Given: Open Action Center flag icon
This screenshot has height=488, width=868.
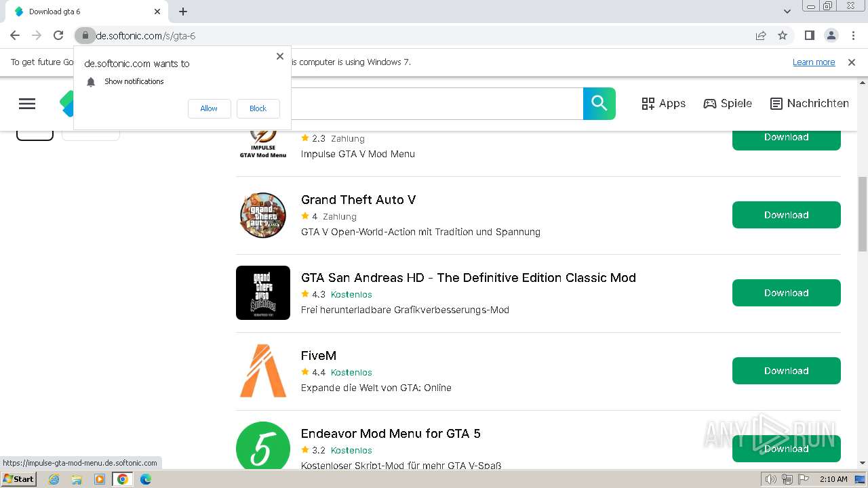Looking at the screenshot, I should point(803,479).
